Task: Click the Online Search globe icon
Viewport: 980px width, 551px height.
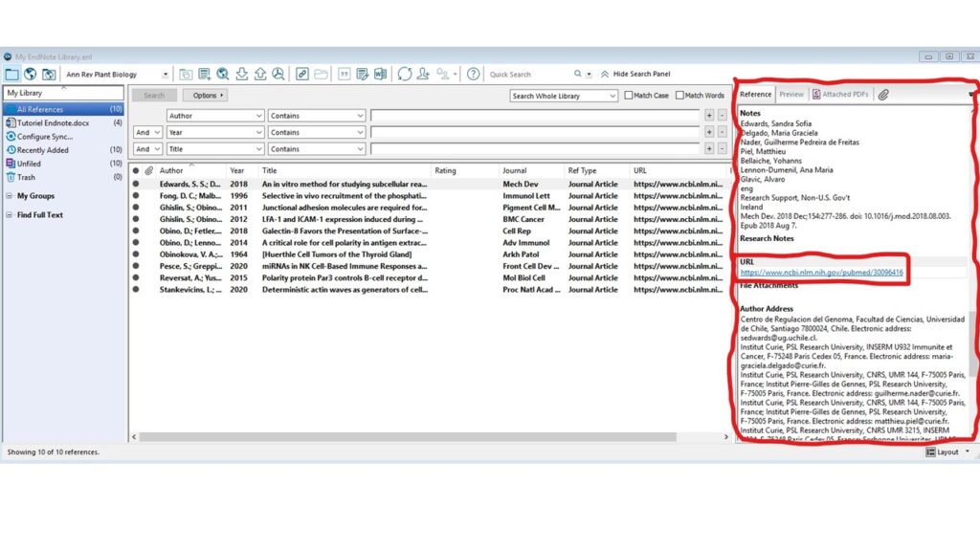Action: [30, 74]
